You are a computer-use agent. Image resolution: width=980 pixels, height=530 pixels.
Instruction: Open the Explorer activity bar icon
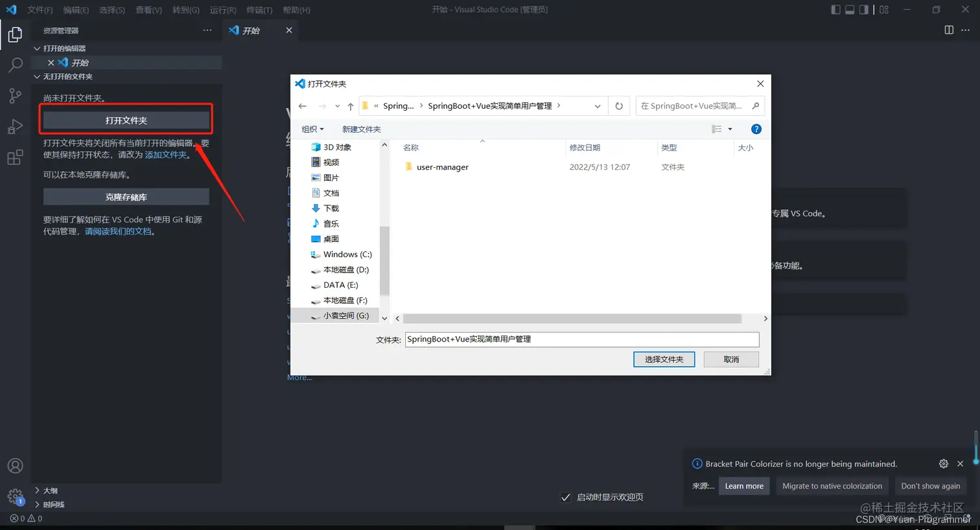(x=15, y=34)
